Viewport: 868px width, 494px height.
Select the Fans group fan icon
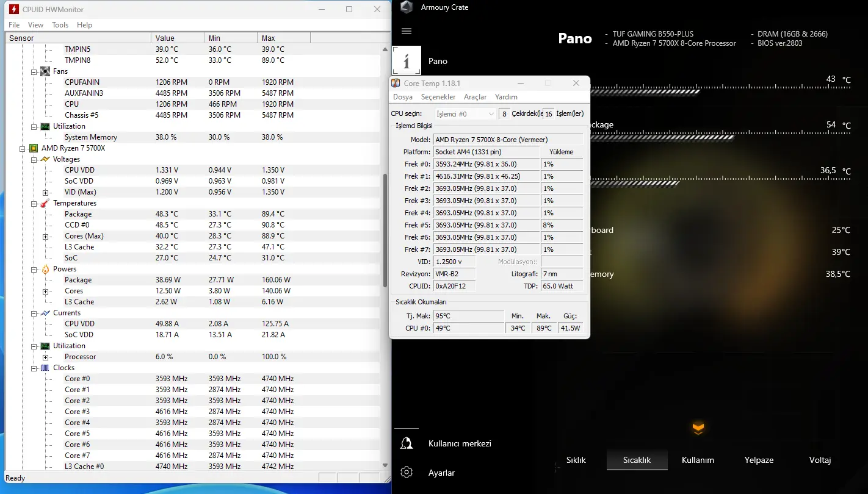[x=45, y=71]
